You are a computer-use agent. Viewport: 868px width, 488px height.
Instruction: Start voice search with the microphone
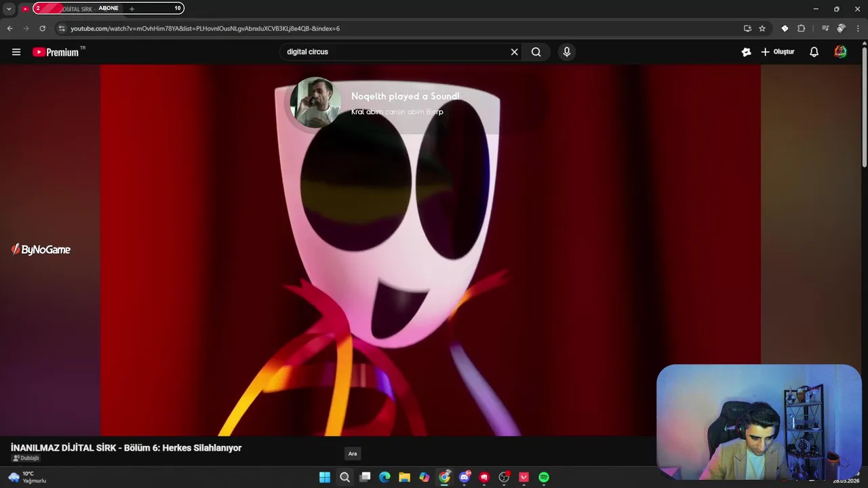coord(567,52)
